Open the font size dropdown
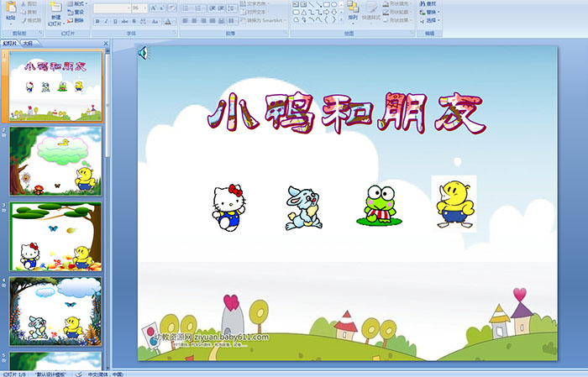The image size is (588, 377). pyautogui.click(x=144, y=8)
